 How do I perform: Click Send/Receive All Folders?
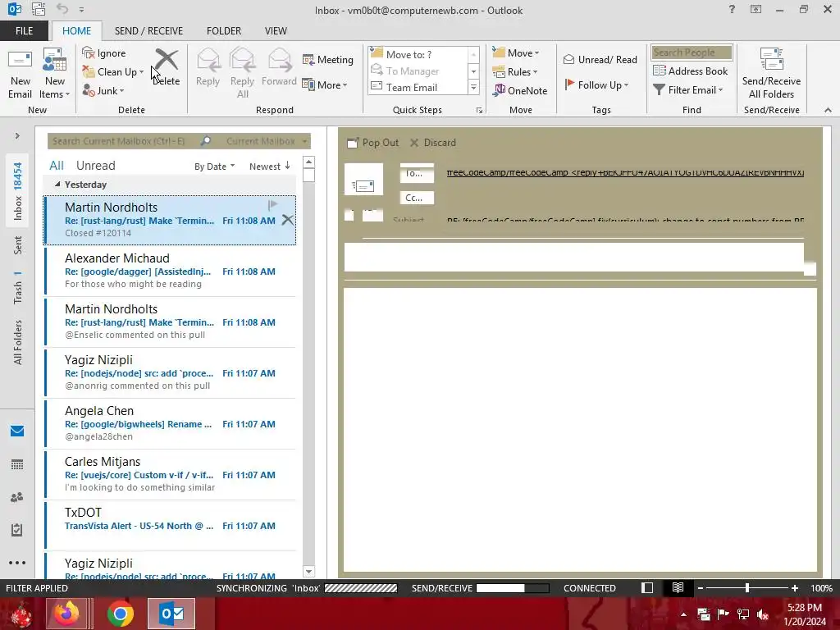click(x=771, y=74)
